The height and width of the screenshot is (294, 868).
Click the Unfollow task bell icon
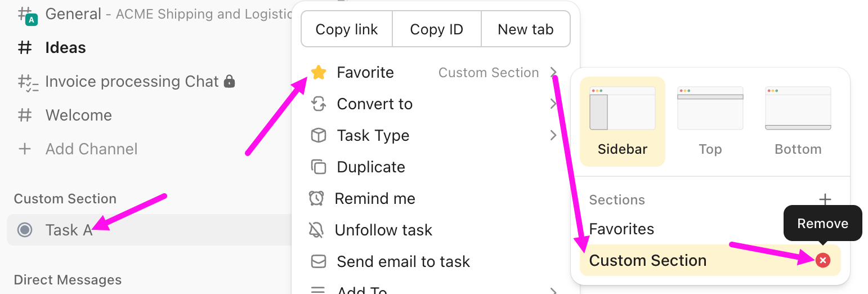tap(316, 230)
